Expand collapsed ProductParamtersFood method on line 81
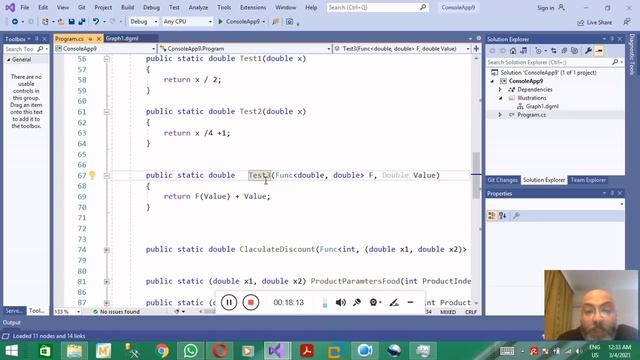The height and width of the screenshot is (360, 640). click(107, 282)
